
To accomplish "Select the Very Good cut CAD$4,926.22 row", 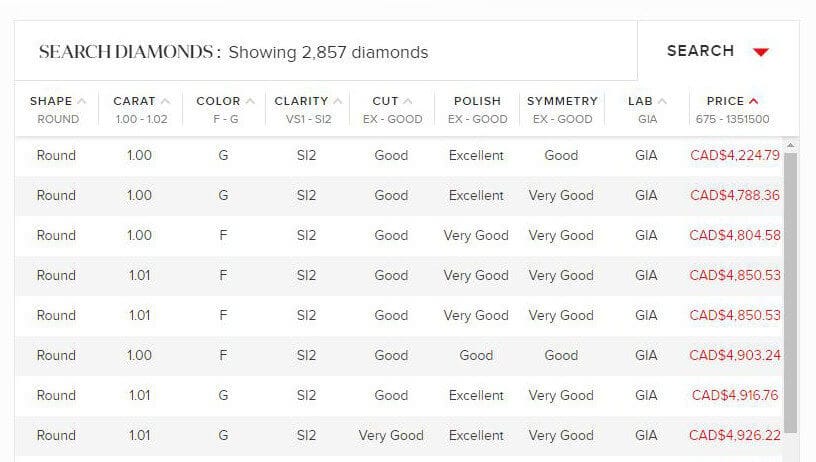I will point(399,436).
